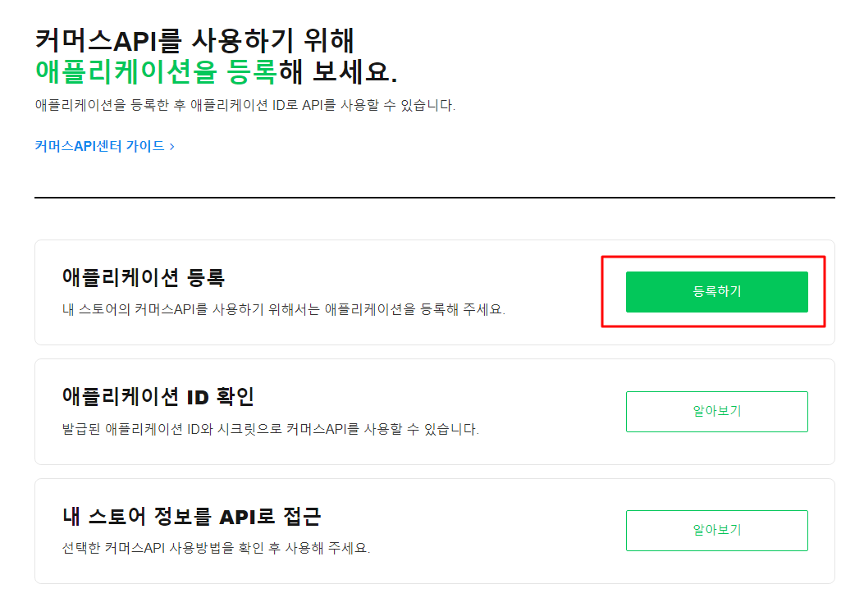Select the 애플리케이션 등록 card heading

pos(143,277)
